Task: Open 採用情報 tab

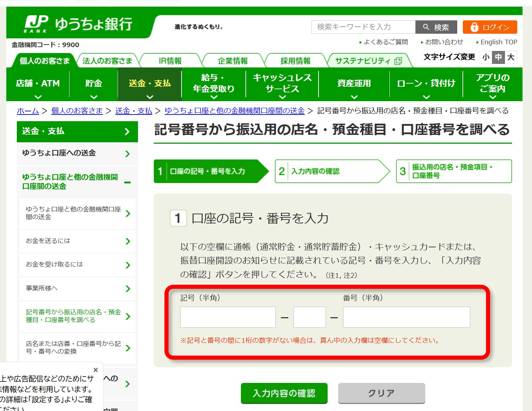Action: click(x=296, y=61)
